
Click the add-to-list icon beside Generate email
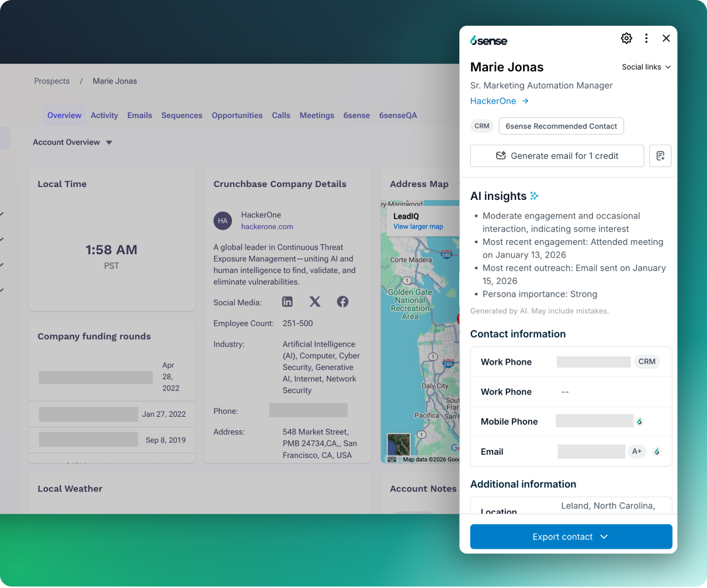(660, 156)
